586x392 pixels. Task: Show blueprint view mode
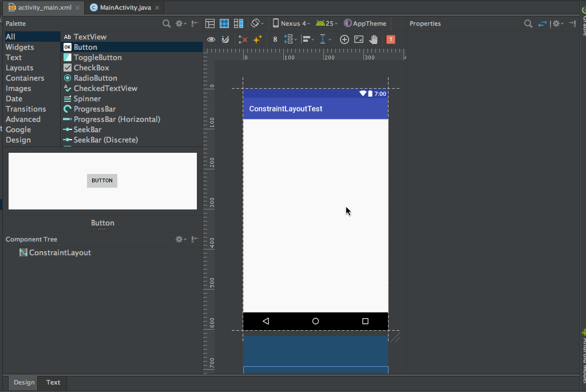(x=224, y=23)
